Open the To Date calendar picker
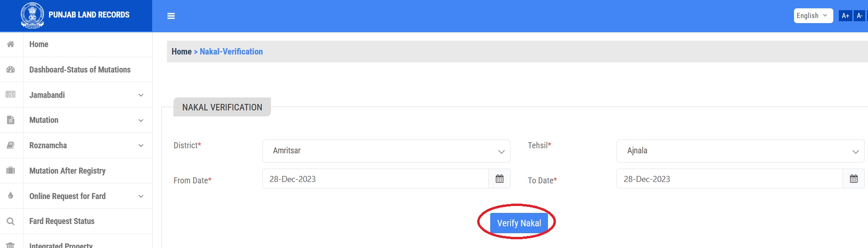This screenshot has width=868, height=248. (854, 179)
